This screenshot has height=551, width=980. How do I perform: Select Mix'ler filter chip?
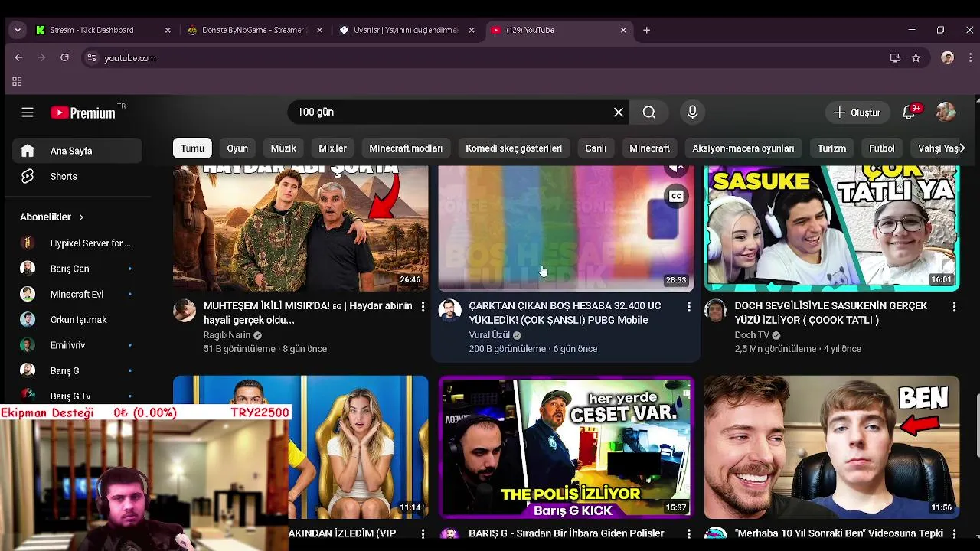pos(332,148)
